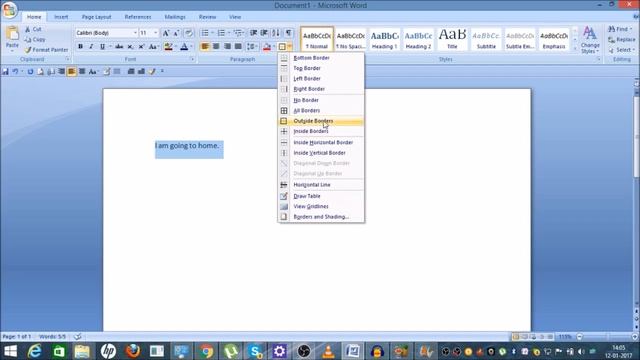The image size is (640, 360).
Task: Choose All Borders from menu
Action: point(321,111)
